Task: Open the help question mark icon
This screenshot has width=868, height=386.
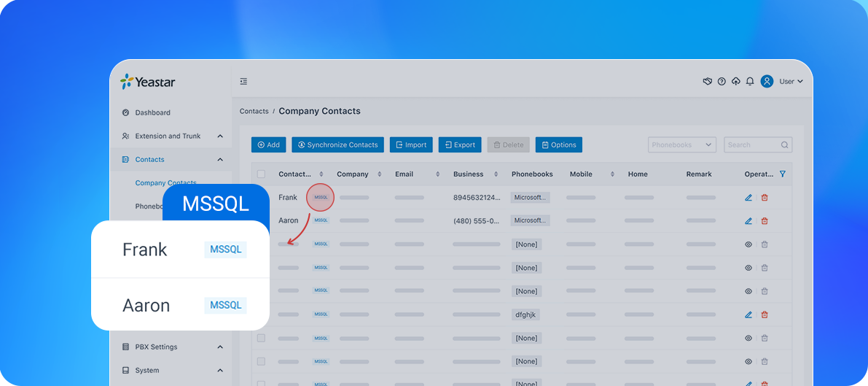Action: tap(722, 82)
